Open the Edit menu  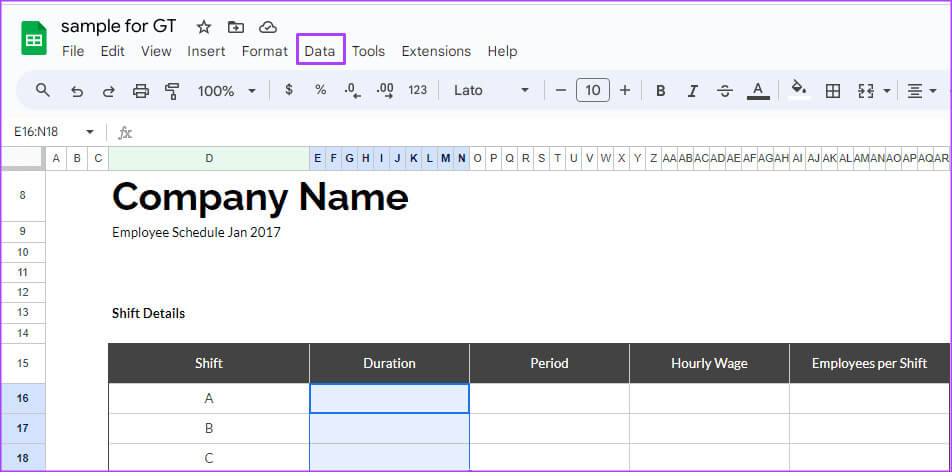point(112,51)
